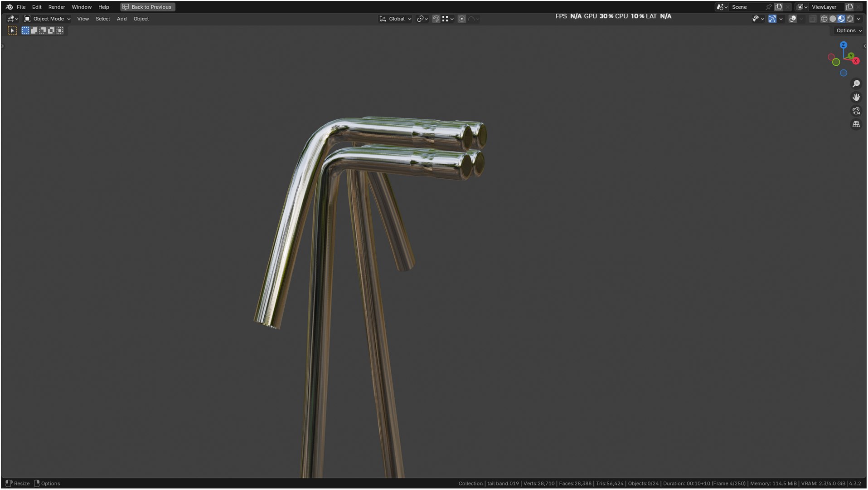Screen dimensions: 868x490
Task: Open gizmo options dropdown arrow
Action: (781, 19)
